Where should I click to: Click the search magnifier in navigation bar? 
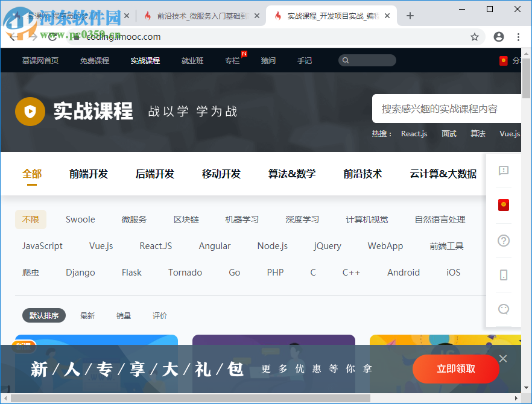(x=346, y=60)
